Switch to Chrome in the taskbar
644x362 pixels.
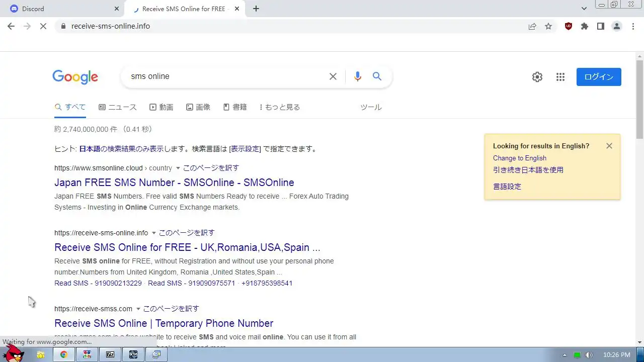tap(64, 354)
